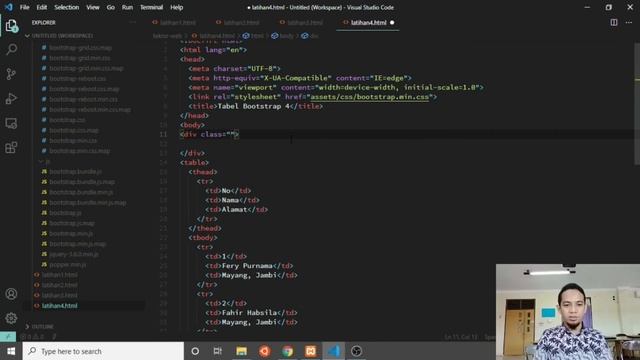Open the Selection menu
Viewport: 640px width, 360px height.
coord(67,7)
